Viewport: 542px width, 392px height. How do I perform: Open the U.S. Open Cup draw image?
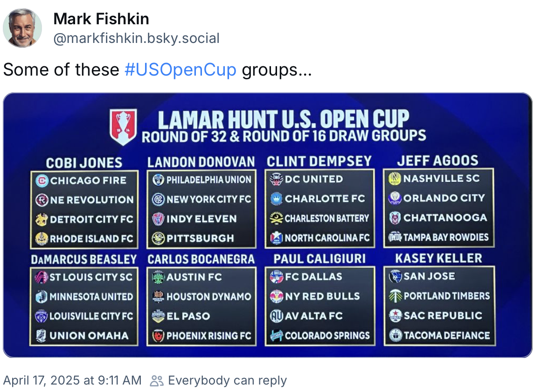coord(268,225)
